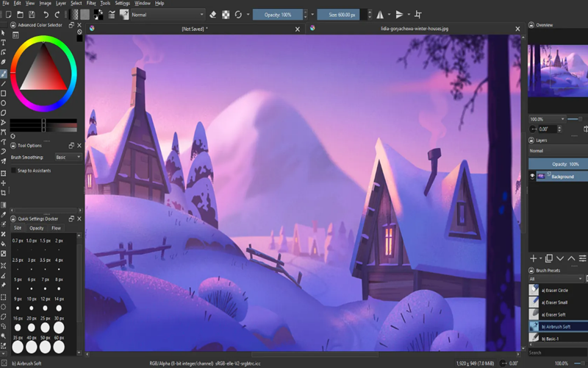Viewport: 588px width, 368px height.
Task: Lock the Tool Options docker
Action: coord(12,145)
